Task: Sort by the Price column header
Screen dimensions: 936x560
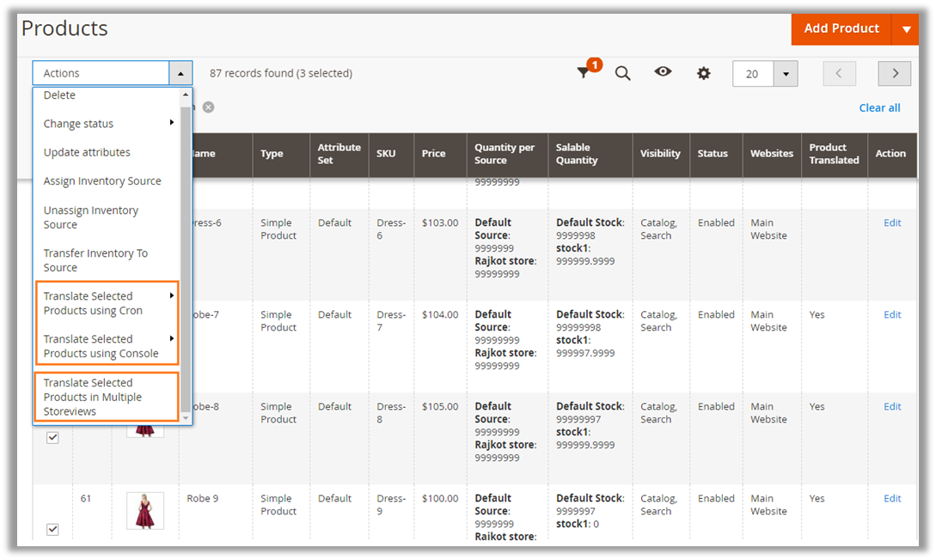Action: [x=434, y=154]
